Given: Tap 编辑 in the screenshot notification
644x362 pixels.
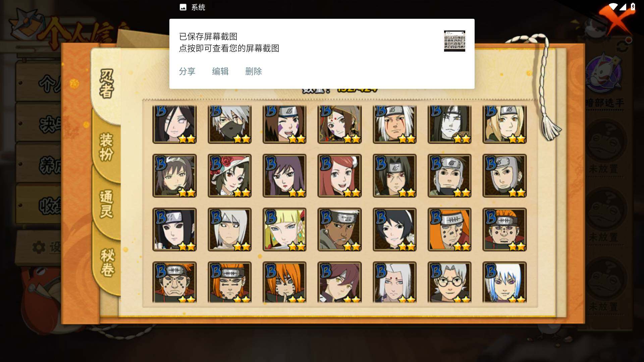Looking at the screenshot, I should pyautogui.click(x=220, y=71).
